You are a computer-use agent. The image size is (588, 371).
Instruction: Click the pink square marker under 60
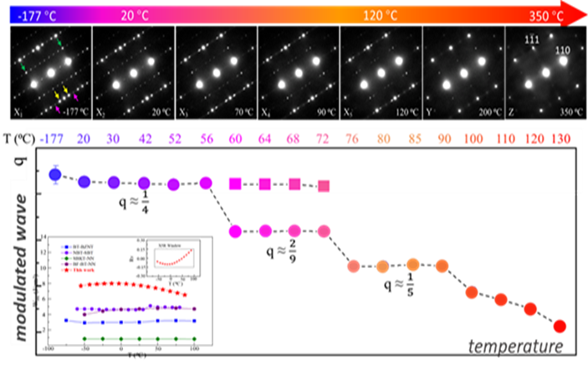coord(235,183)
